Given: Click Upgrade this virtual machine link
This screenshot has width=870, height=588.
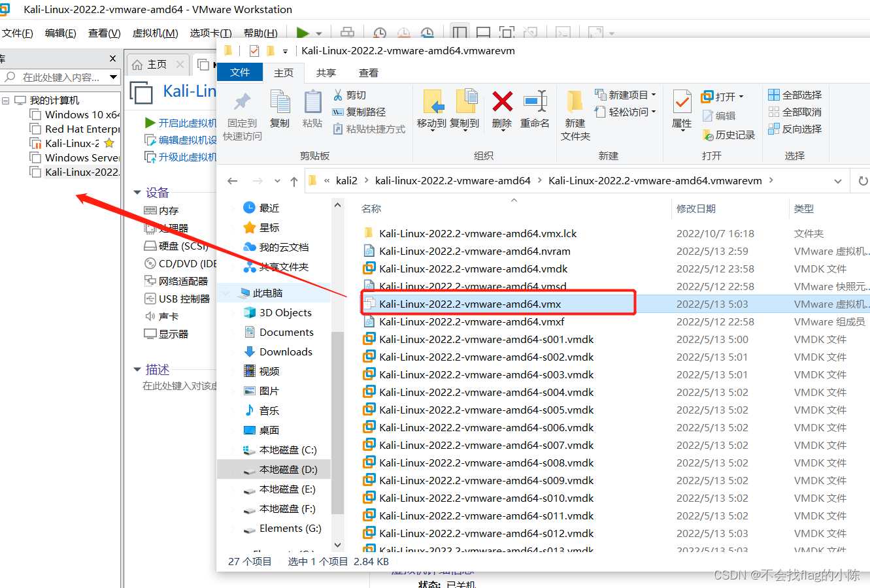Looking at the screenshot, I should [x=181, y=157].
